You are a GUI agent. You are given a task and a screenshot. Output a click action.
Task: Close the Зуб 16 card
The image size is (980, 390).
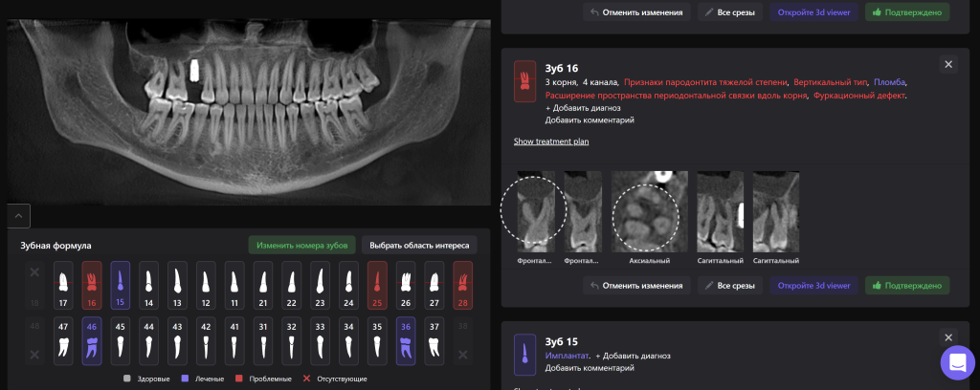coord(948,64)
